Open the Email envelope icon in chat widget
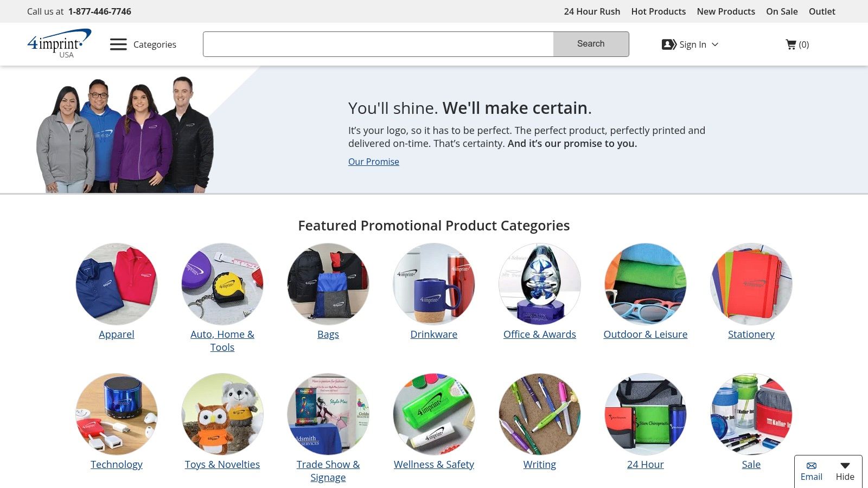Screen dimensions: 868x488 (x=812, y=466)
